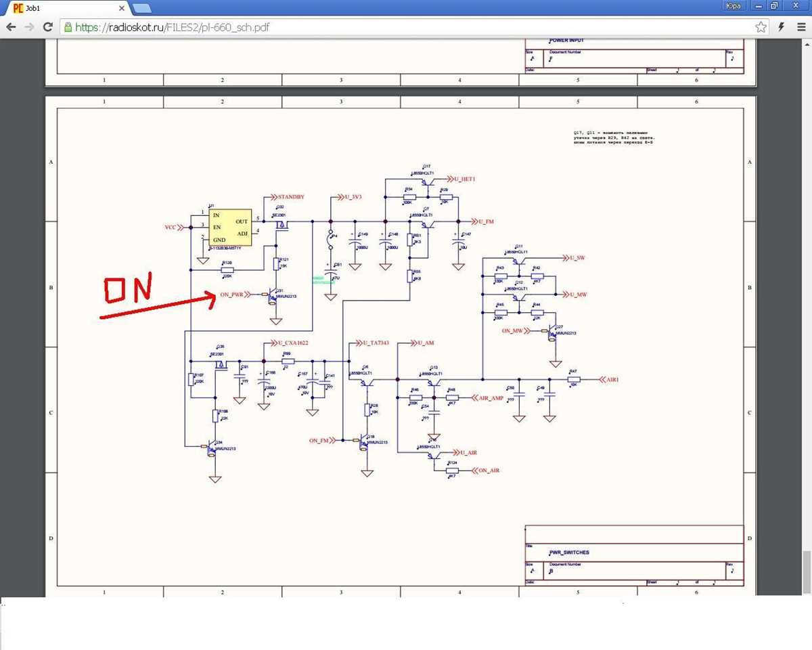The image size is (812, 650).
Task: Click the yellow U1 regulator IC block
Action: [229, 227]
